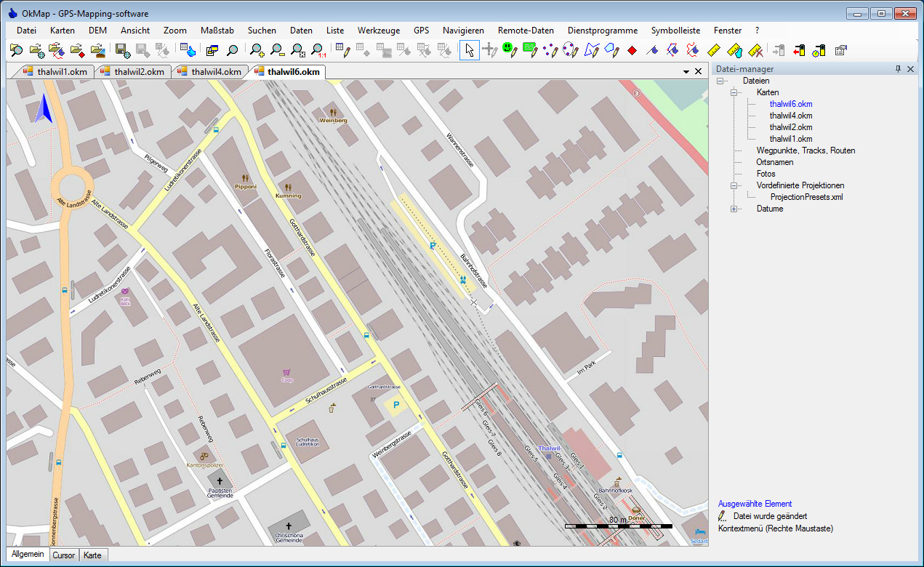Collapse the Dateien tree node

click(x=720, y=81)
